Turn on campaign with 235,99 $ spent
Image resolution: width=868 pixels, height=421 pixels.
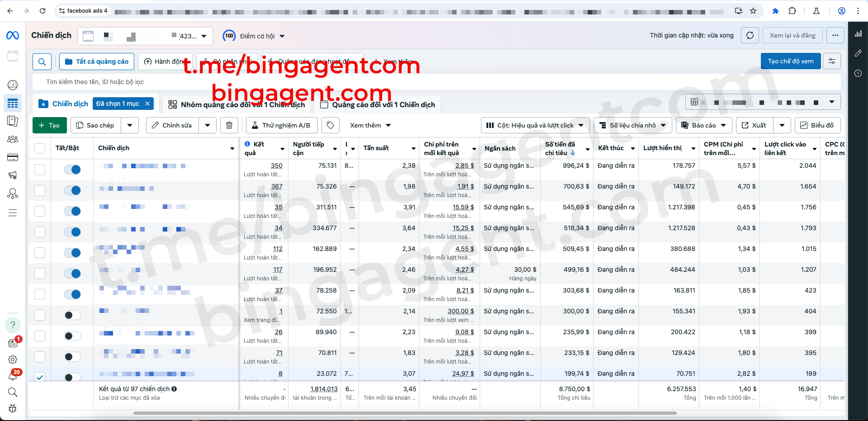click(72, 336)
